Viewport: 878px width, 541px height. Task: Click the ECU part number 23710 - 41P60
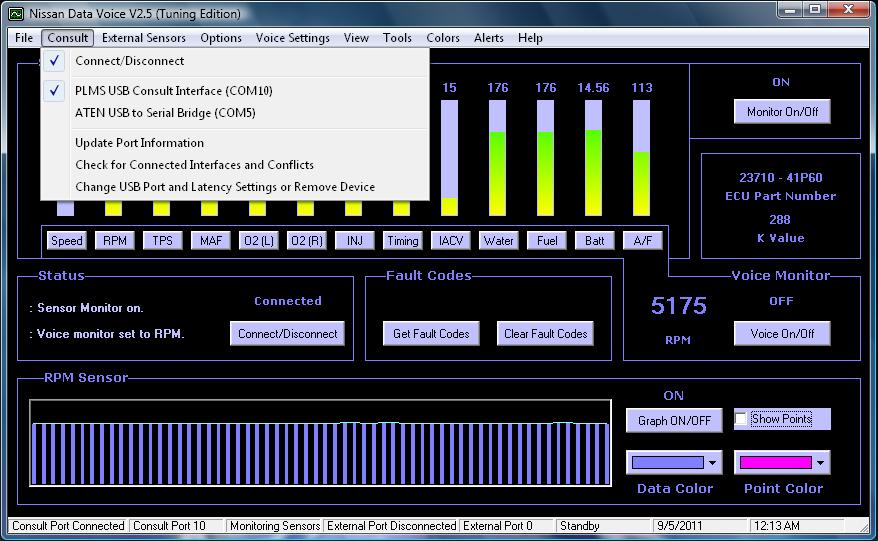781,178
